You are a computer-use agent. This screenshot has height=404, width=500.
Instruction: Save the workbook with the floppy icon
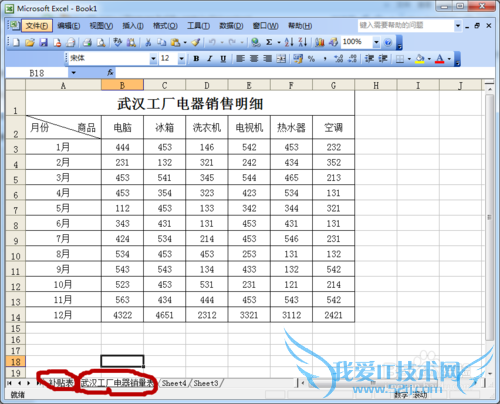point(44,42)
